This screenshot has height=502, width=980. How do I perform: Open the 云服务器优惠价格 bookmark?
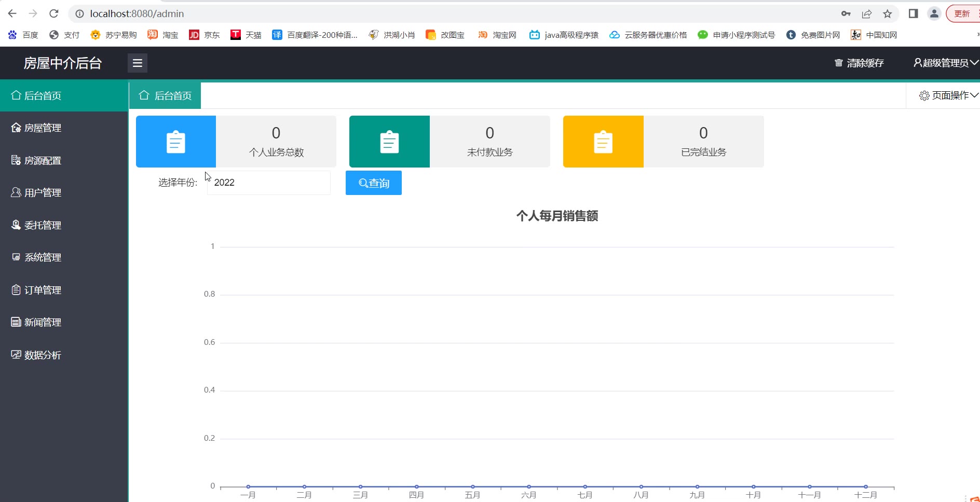click(x=648, y=35)
